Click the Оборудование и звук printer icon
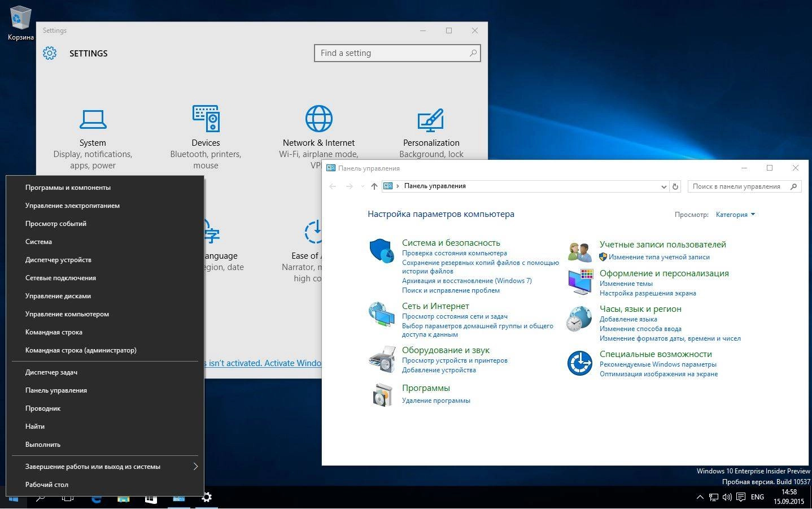This screenshot has width=812, height=509. click(382, 359)
